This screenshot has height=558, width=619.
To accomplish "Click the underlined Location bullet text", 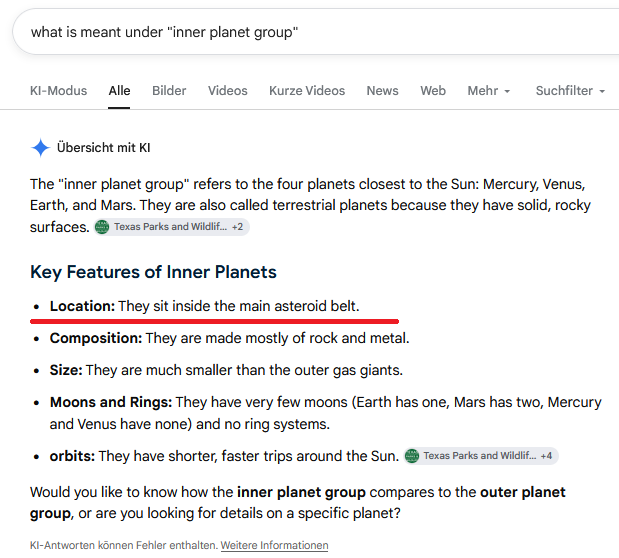I will tap(204, 306).
